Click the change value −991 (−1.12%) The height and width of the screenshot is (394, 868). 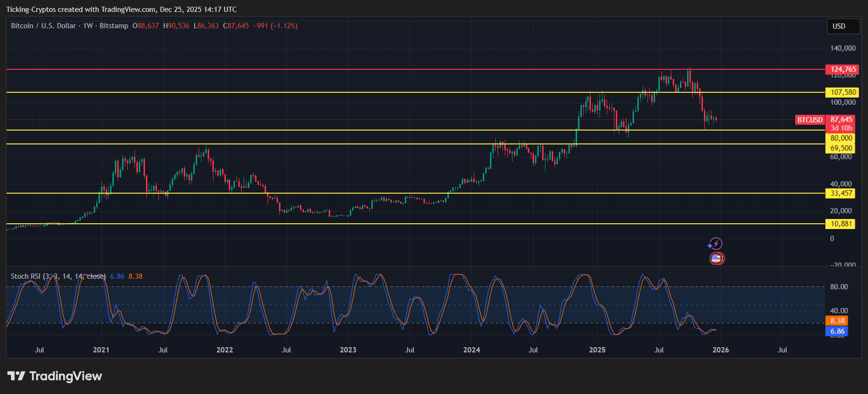tap(275, 26)
